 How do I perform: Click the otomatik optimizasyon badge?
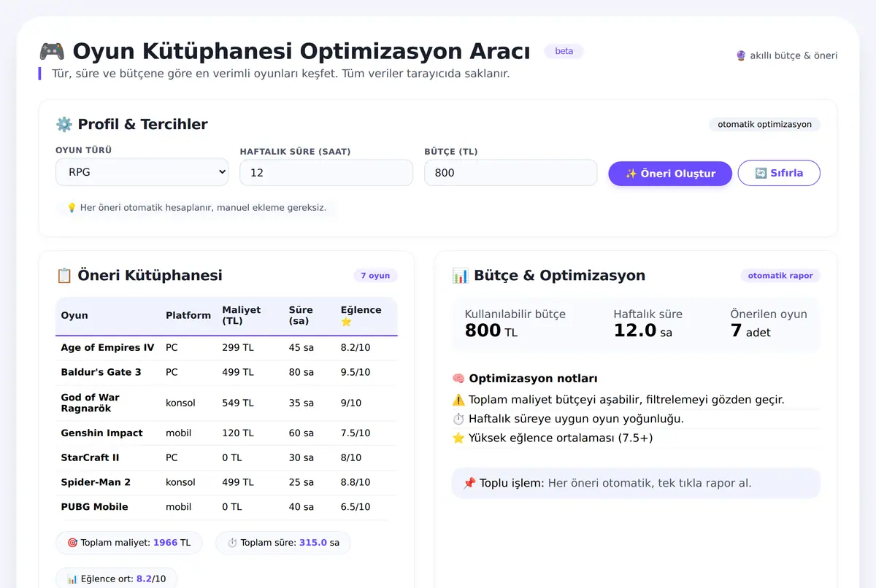pyautogui.click(x=764, y=125)
